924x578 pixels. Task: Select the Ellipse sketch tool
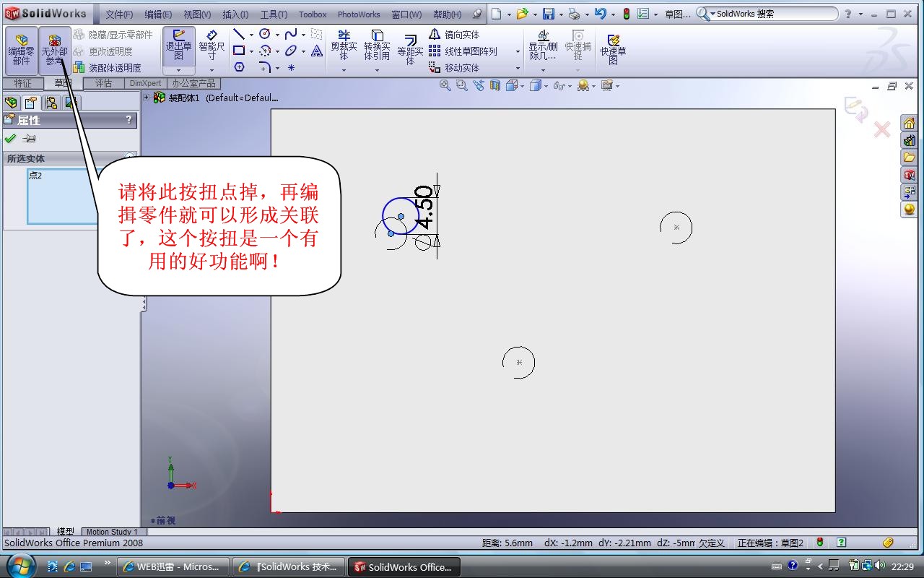pos(290,51)
